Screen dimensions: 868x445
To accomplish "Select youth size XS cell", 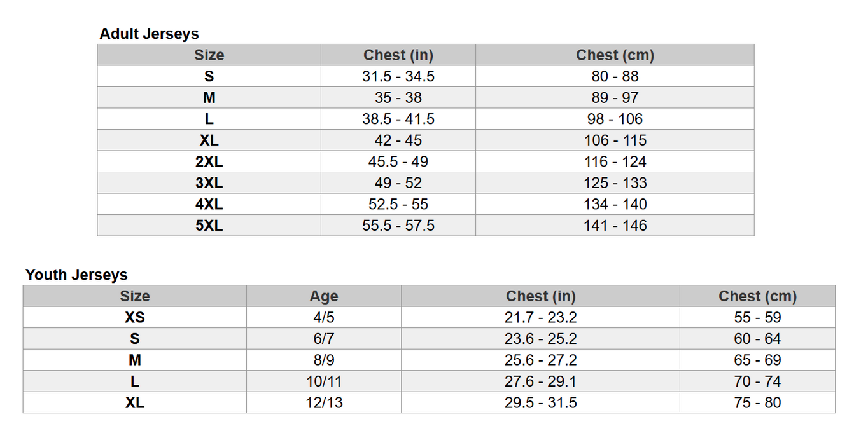I will (x=135, y=317).
